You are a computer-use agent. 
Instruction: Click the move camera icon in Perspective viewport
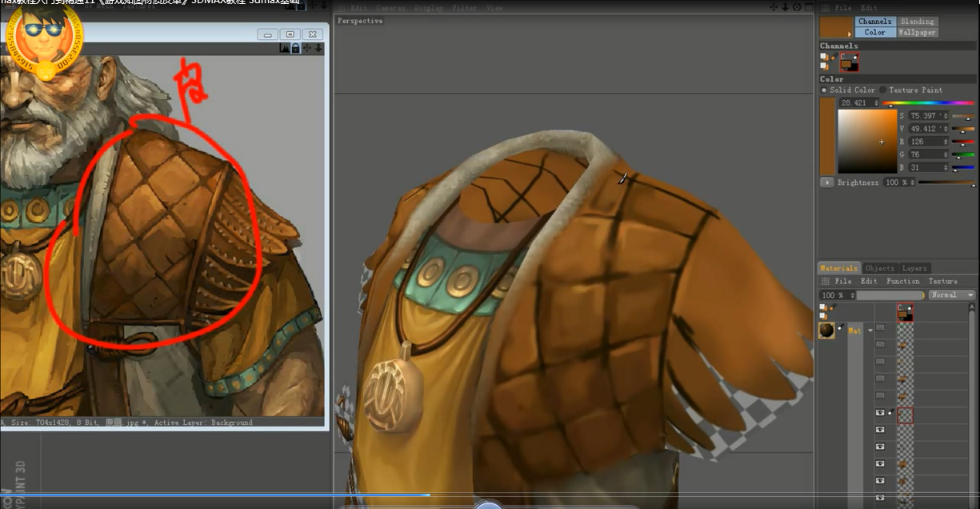pyautogui.click(x=774, y=7)
